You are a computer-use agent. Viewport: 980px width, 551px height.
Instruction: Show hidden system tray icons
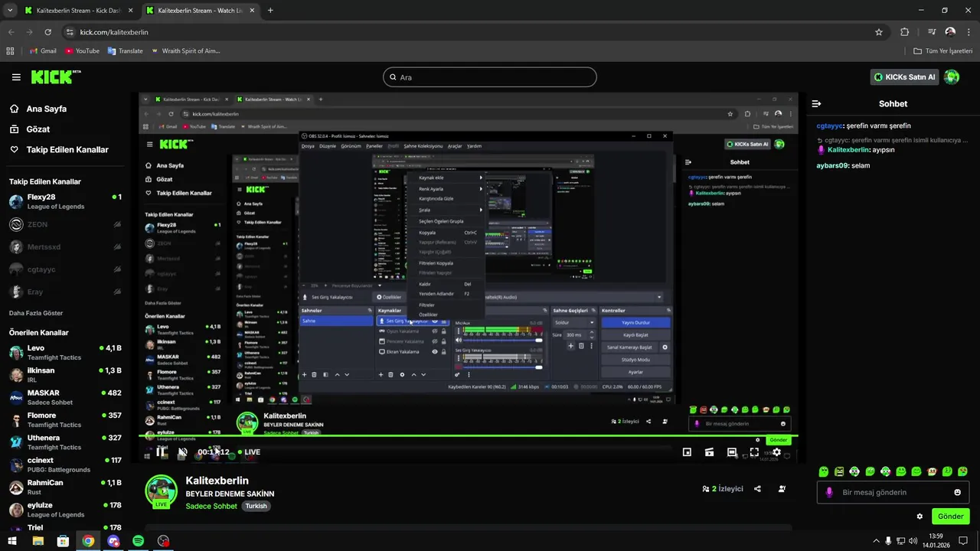[876, 541]
